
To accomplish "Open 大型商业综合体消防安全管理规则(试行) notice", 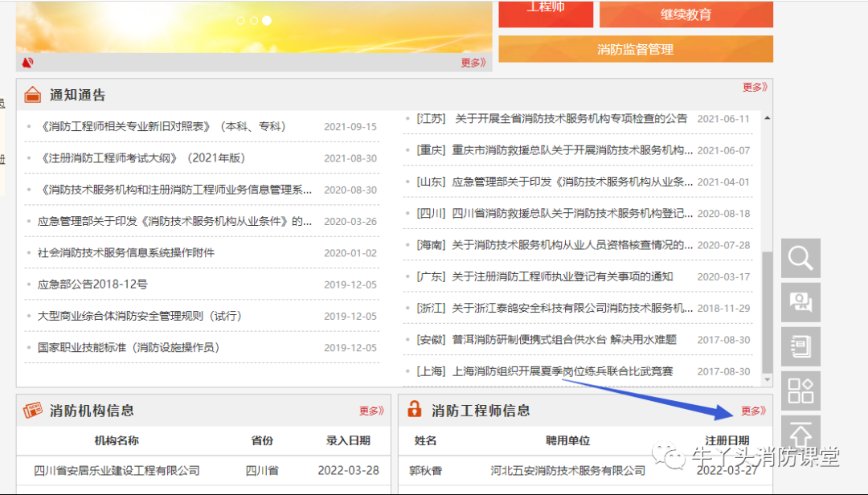I will click(x=140, y=316).
